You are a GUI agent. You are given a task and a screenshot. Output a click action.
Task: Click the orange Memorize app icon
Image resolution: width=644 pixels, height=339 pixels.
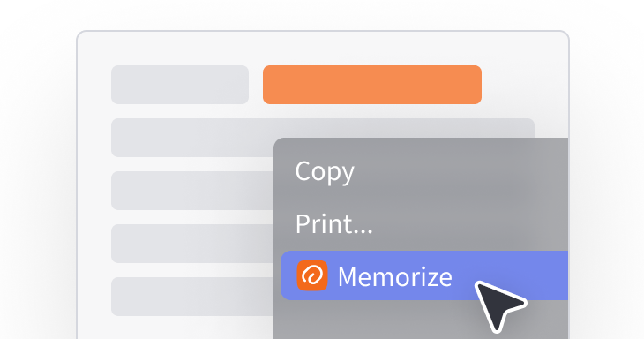pos(312,275)
